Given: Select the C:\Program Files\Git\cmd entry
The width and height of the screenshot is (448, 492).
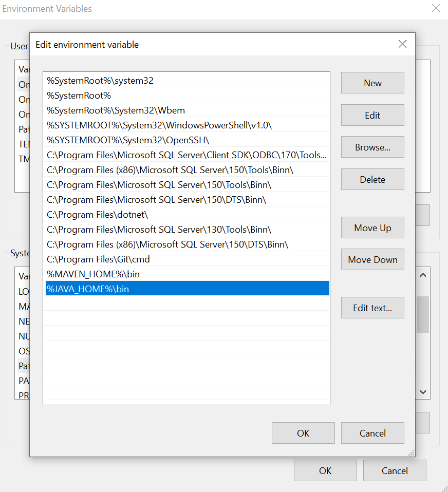Looking at the screenshot, I should (188, 259).
